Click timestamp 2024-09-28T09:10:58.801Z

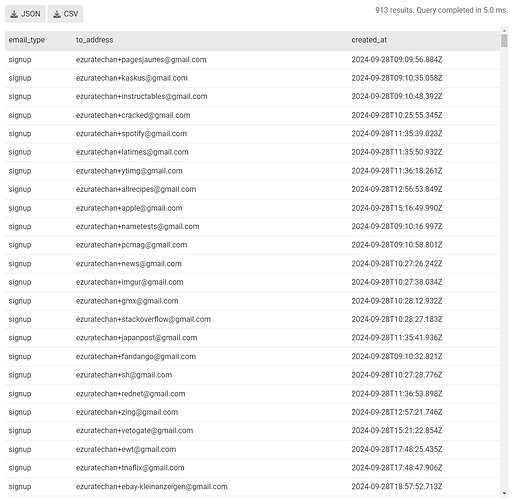[x=397, y=245]
